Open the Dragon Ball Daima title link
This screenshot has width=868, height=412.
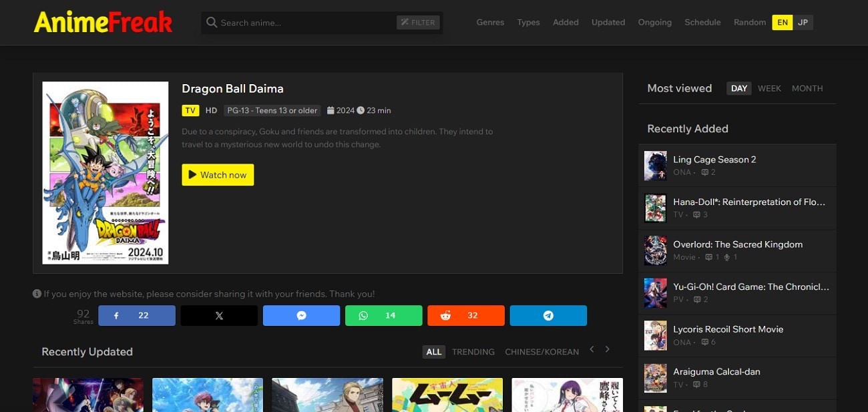tap(232, 89)
